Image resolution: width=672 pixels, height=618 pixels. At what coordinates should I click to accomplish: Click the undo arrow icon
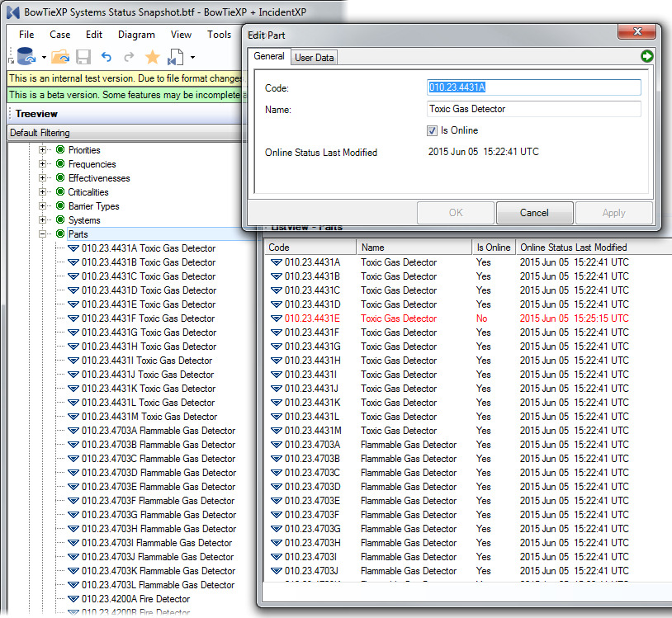click(106, 57)
